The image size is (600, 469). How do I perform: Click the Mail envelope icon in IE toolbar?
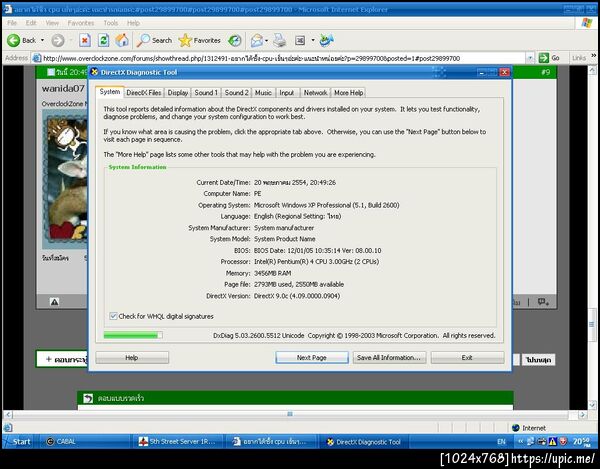256,40
